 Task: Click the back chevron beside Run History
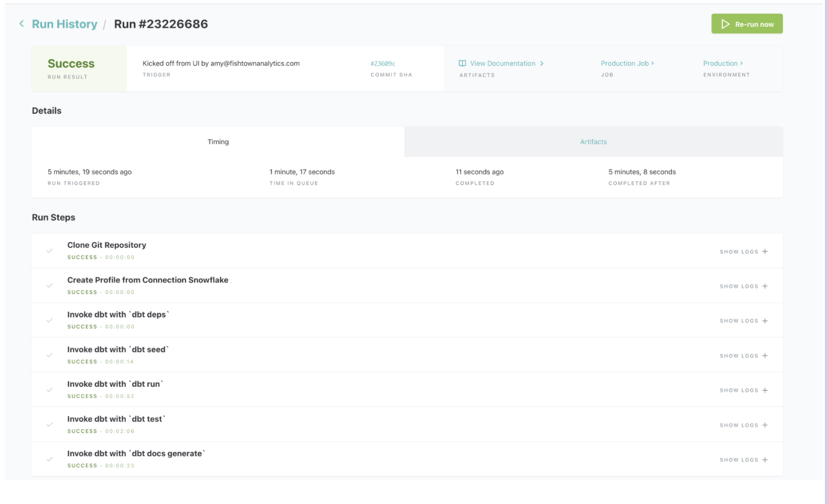pos(21,24)
